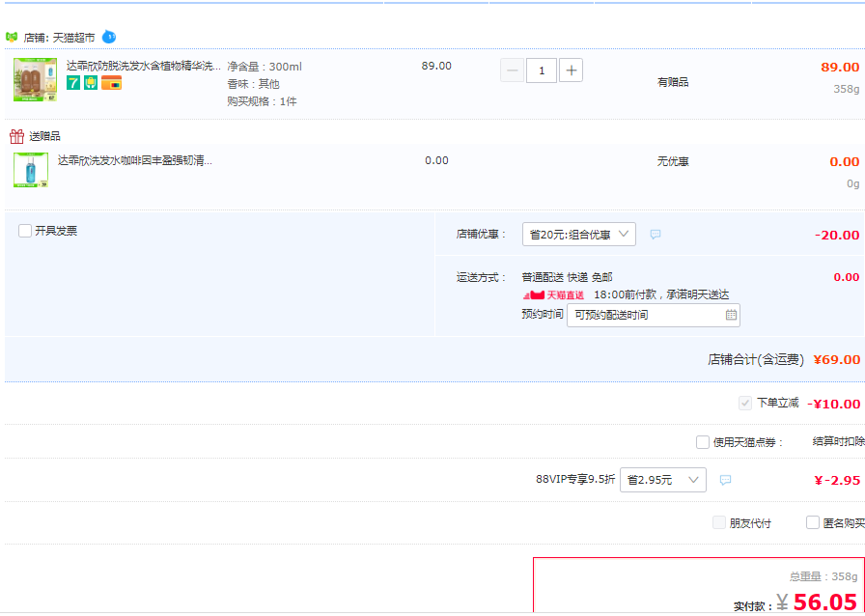Viewport: 865px width, 616px height.
Task: Open the shampoo product thumbnail
Action: point(35,79)
